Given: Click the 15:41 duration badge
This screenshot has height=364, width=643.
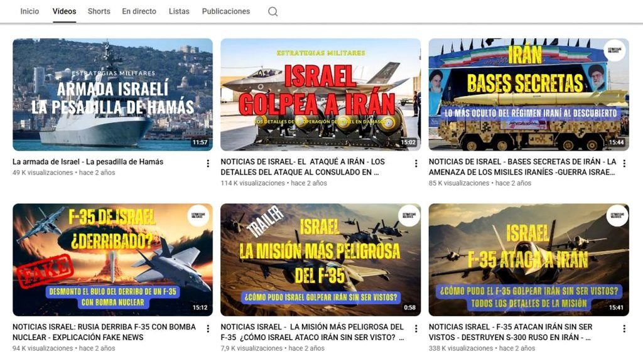Looking at the screenshot, I should tap(616, 308).
